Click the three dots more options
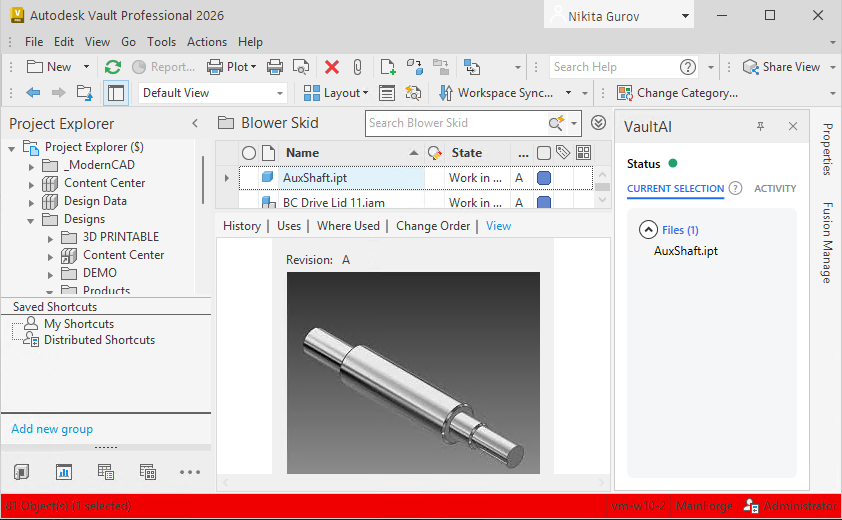This screenshot has width=842, height=520. click(x=190, y=472)
